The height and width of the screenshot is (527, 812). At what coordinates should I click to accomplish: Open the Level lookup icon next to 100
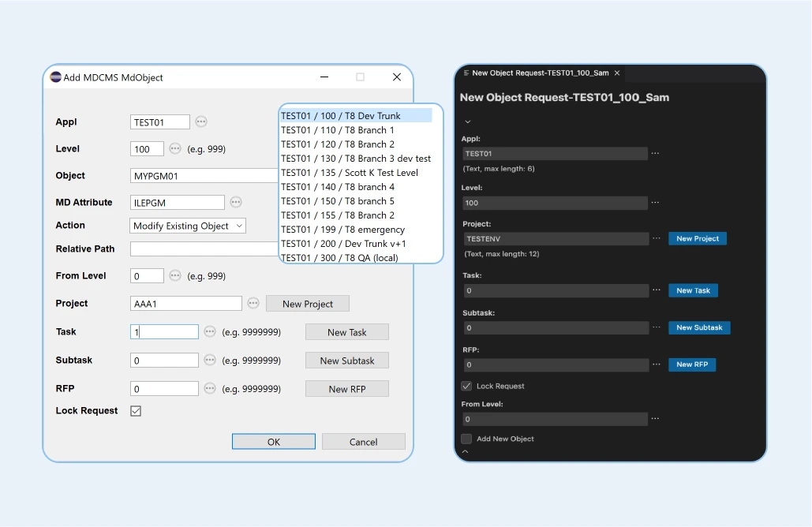click(x=175, y=148)
